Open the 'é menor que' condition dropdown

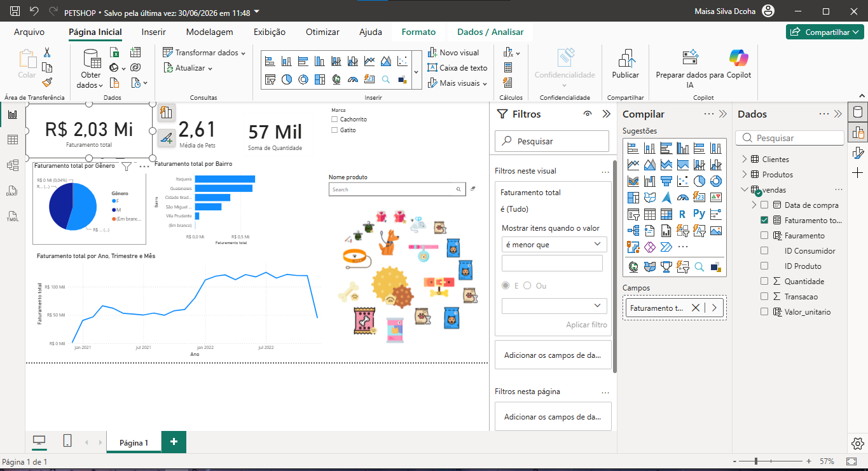554,244
